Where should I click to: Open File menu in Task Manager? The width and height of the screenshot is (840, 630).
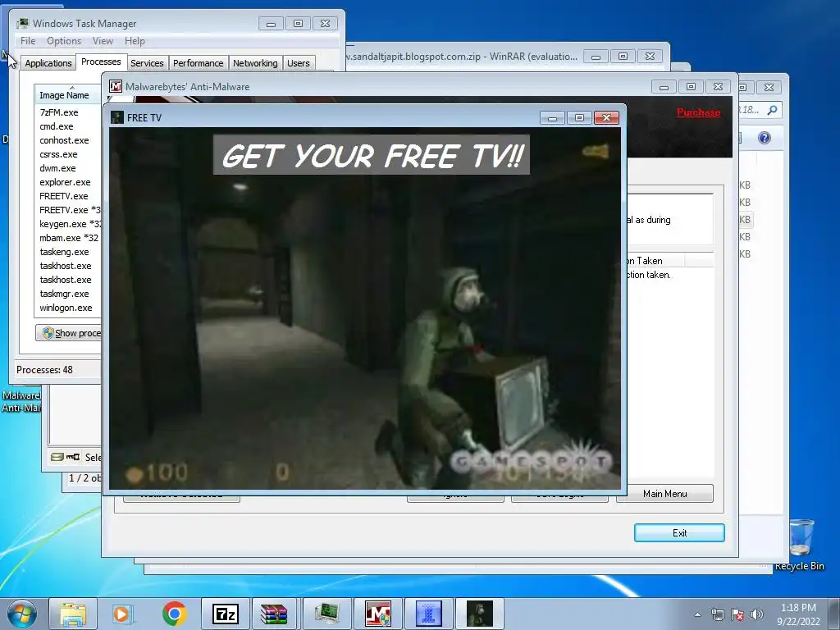(x=28, y=41)
